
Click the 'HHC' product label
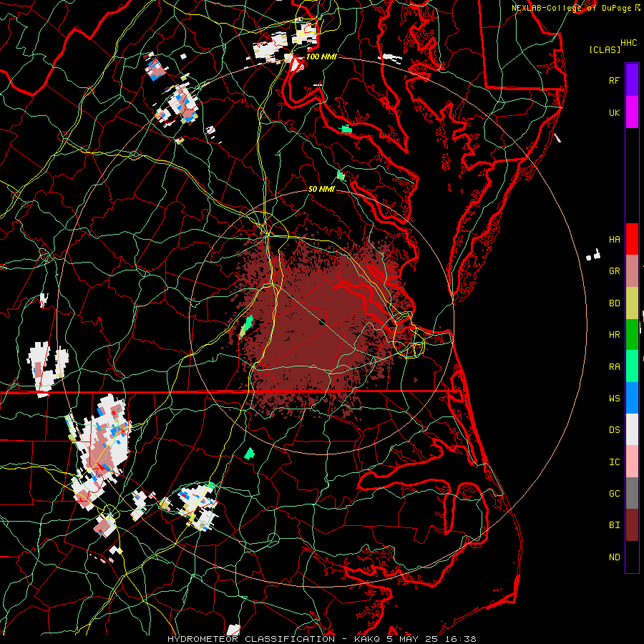(x=629, y=43)
